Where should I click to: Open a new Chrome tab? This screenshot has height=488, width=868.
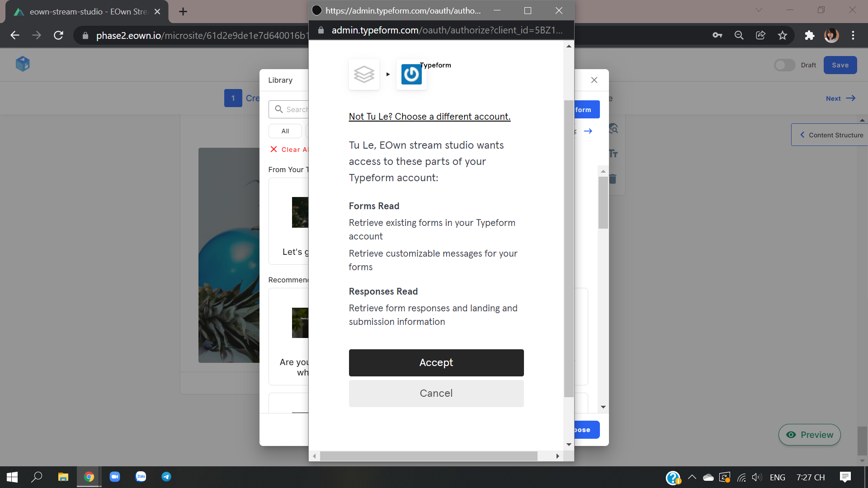[x=183, y=12]
